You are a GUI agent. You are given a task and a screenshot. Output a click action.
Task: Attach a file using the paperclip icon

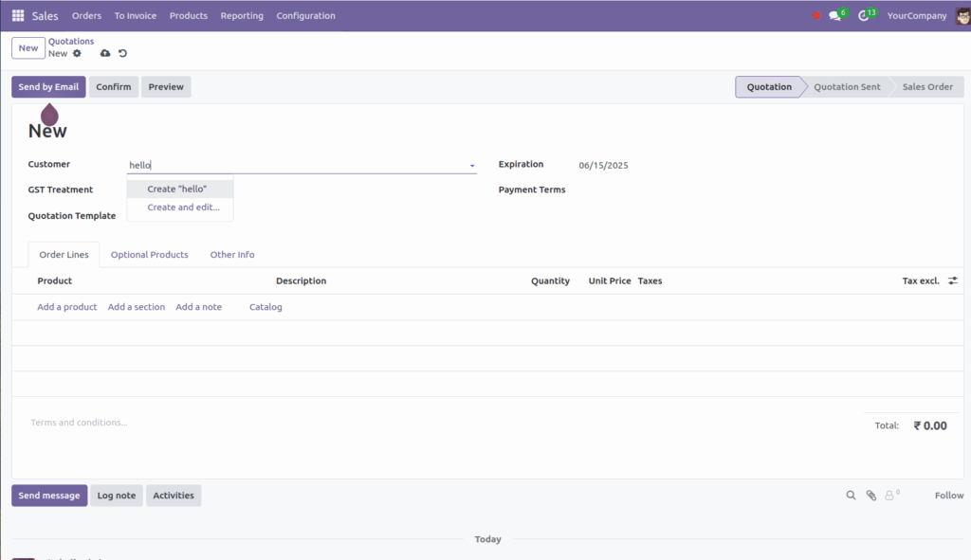click(870, 495)
